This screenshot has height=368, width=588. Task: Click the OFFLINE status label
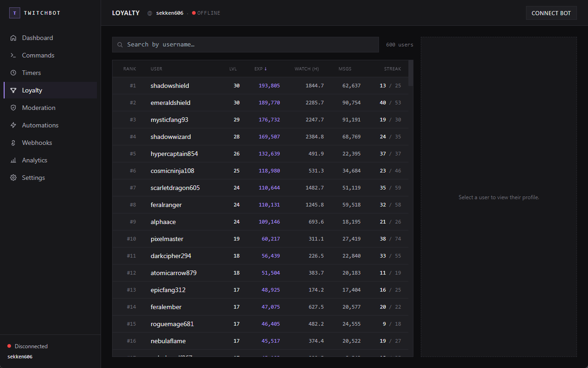click(209, 13)
